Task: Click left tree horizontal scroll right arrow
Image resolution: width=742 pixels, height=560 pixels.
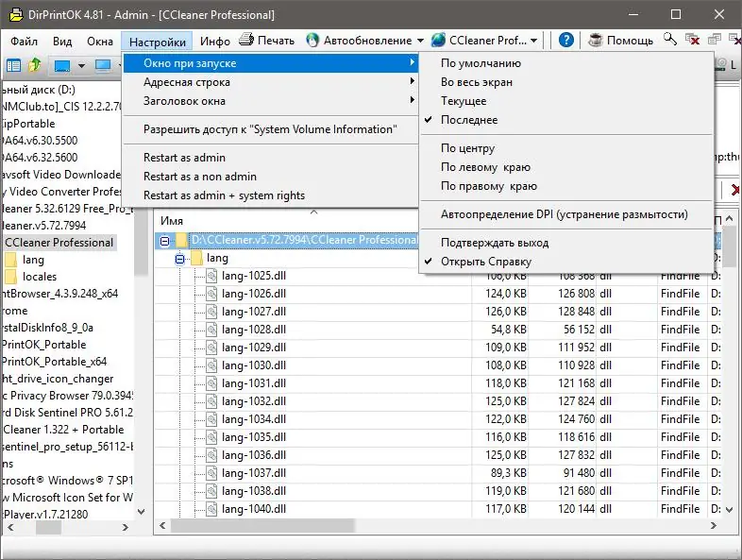Action: click(x=125, y=527)
